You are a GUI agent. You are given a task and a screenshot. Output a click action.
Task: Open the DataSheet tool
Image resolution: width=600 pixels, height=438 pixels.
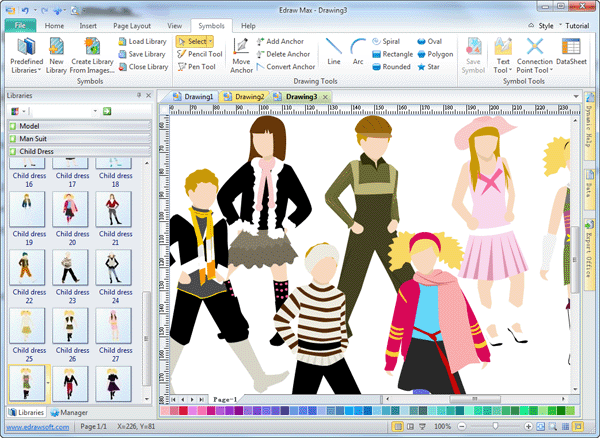tap(573, 54)
